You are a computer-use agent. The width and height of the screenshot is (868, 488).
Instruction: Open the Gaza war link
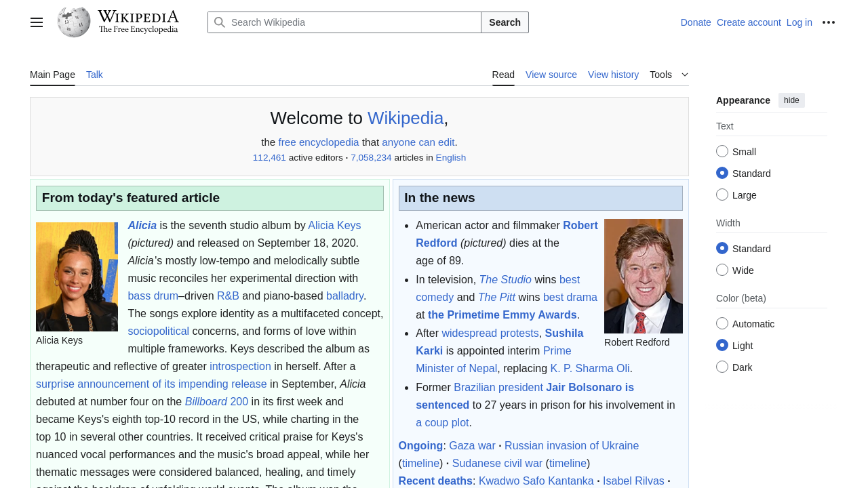[472, 445]
